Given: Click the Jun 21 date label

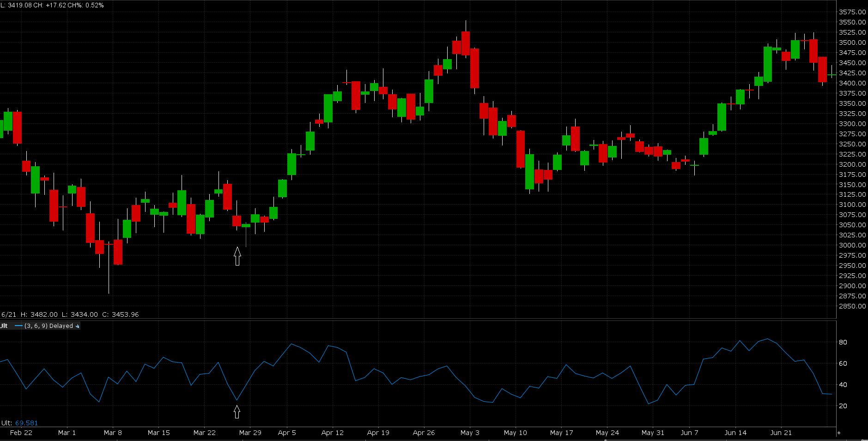Looking at the screenshot, I should coord(781,433).
